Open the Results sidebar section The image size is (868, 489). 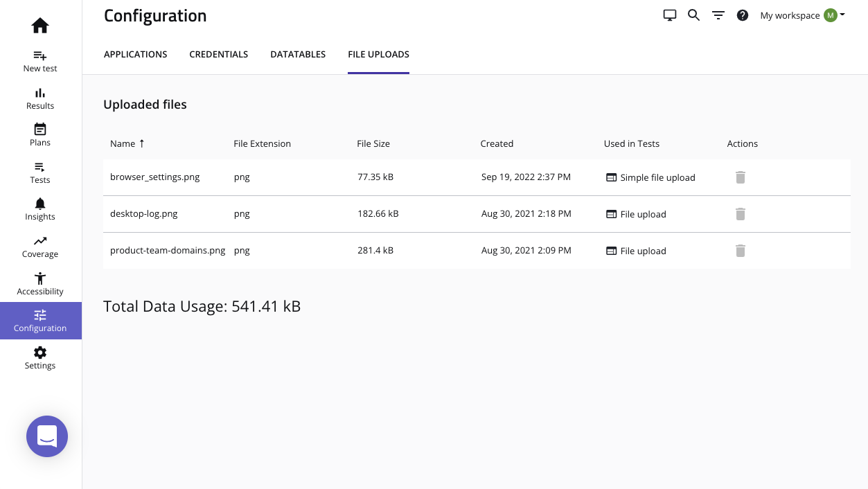[40, 98]
